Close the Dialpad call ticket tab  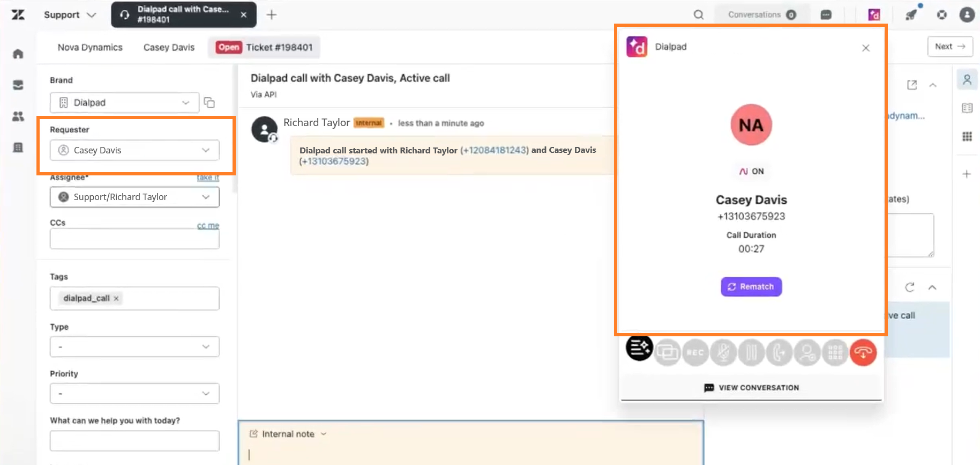click(x=244, y=15)
